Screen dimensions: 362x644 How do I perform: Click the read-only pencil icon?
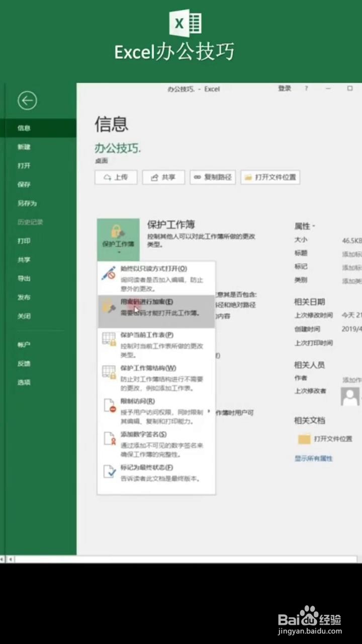point(109,273)
